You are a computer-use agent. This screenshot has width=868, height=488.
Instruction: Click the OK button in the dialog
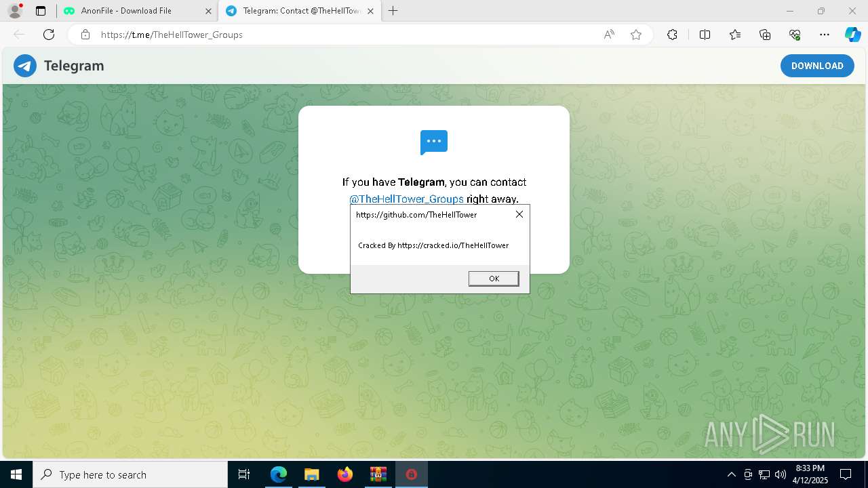(x=494, y=279)
